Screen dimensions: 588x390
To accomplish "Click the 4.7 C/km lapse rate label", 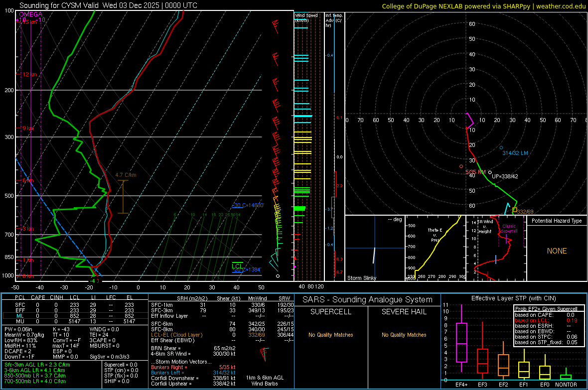I will [x=126, y=175].
